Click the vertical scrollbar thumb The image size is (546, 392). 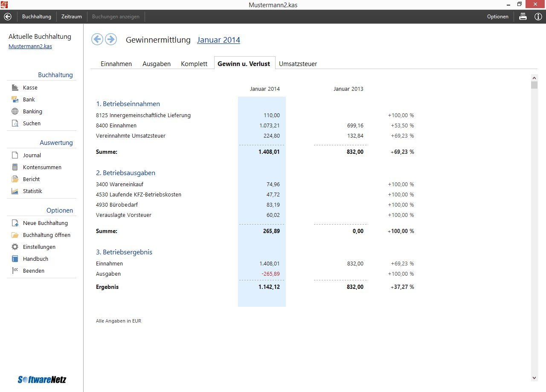534,85
